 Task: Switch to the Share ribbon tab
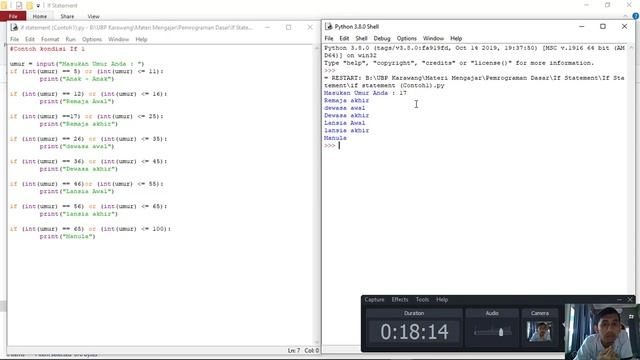[67, 16]
